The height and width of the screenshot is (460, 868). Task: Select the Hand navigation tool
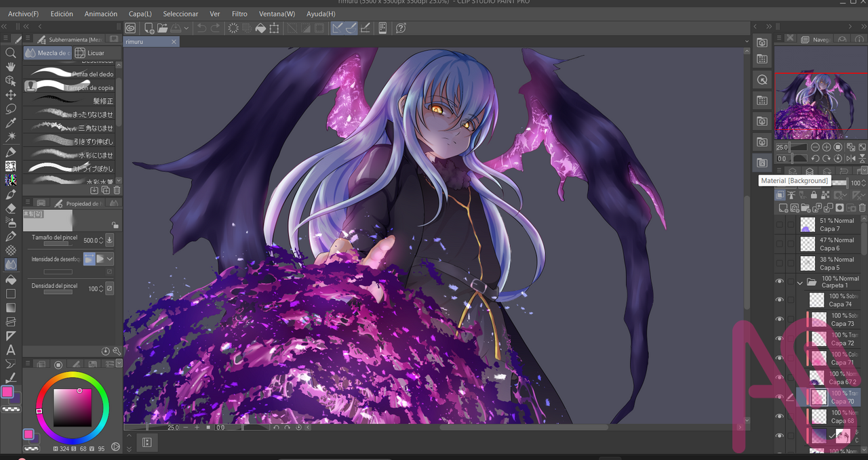pos(10,67)
